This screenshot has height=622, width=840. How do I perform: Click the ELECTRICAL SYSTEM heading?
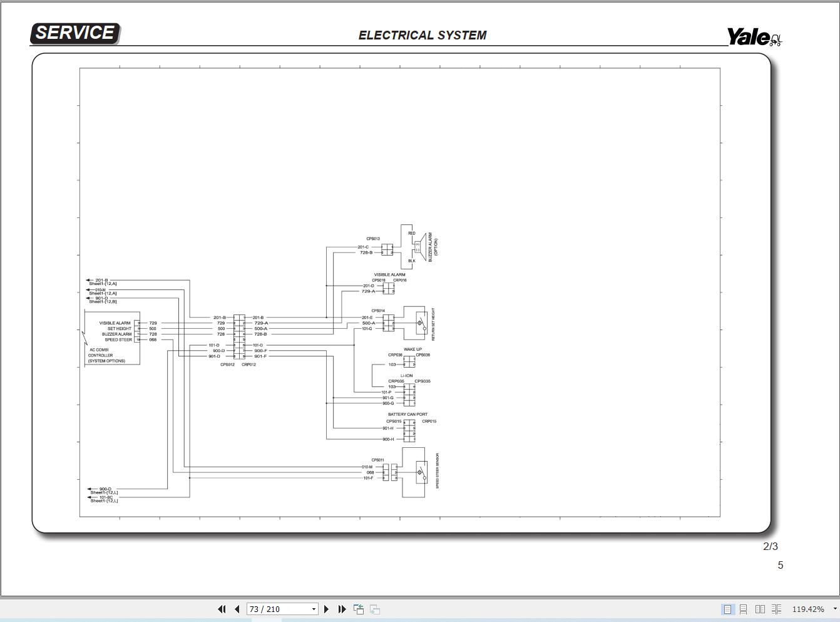tap(422, 36)
